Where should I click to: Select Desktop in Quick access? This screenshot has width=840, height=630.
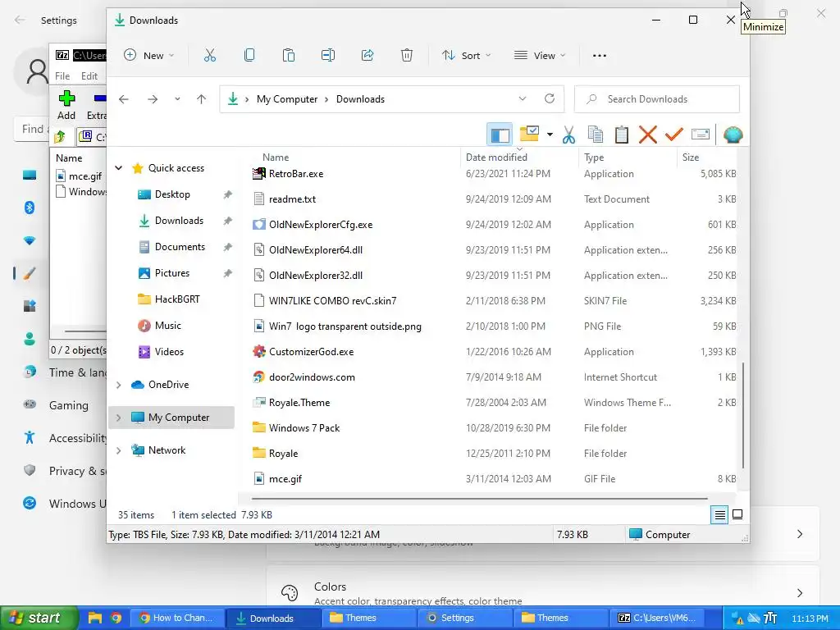pos(172,194)
